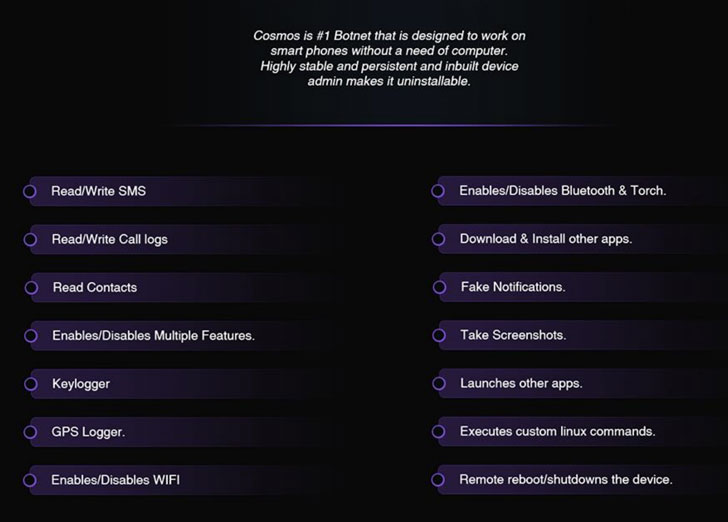Click the circle beside Launches other apps
The image size is (728, 522).
[x=438, y=383]
